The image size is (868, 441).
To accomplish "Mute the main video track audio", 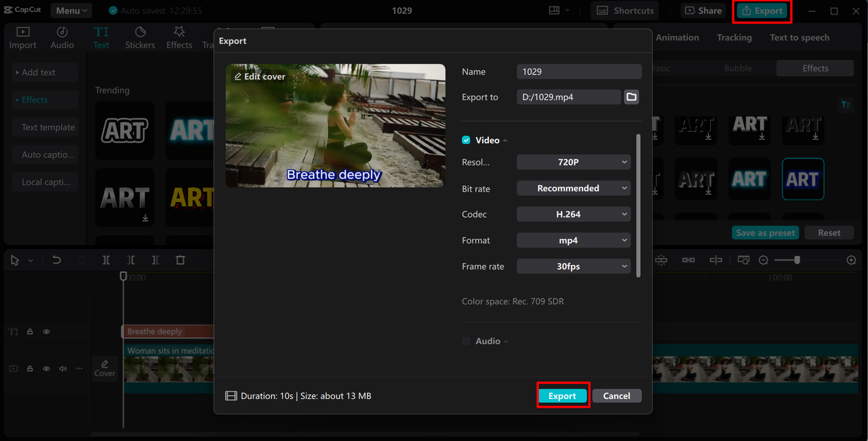I will pyautogui.click(x=63, y=369).
